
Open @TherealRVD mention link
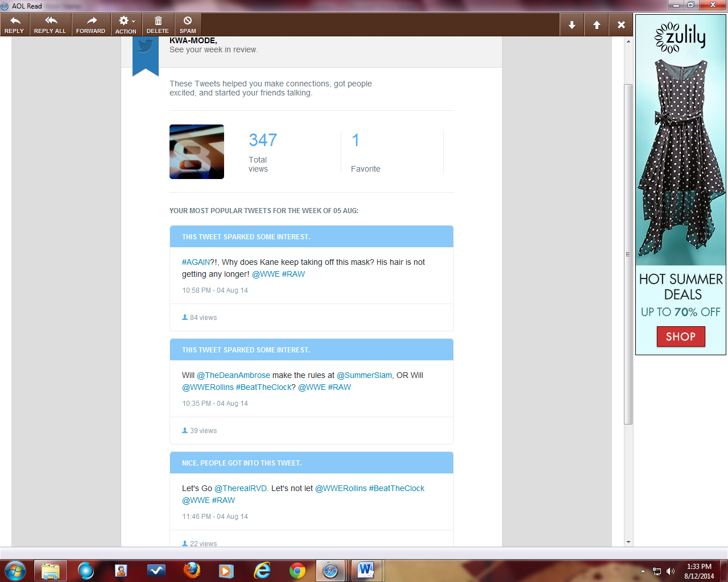point(241,488)
